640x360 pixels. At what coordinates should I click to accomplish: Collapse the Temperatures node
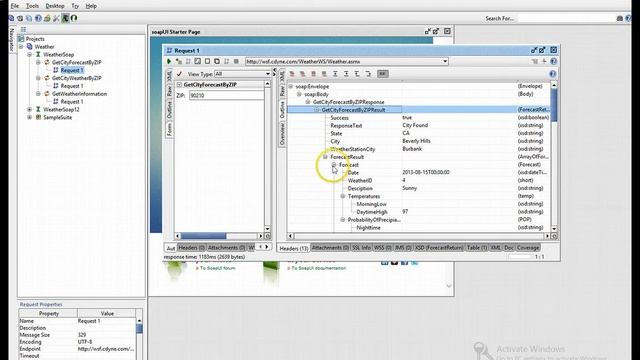[343, 196]
